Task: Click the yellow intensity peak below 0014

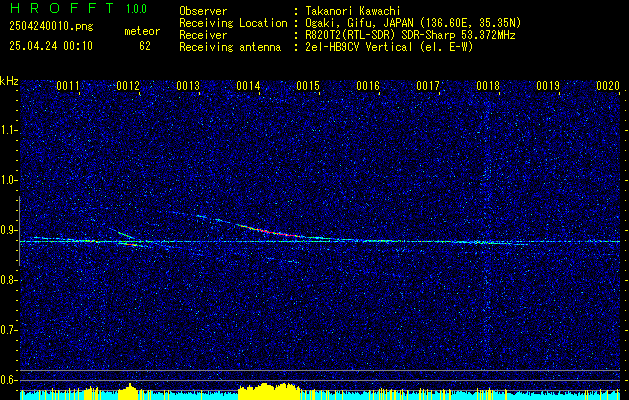Action: (269, 391)
